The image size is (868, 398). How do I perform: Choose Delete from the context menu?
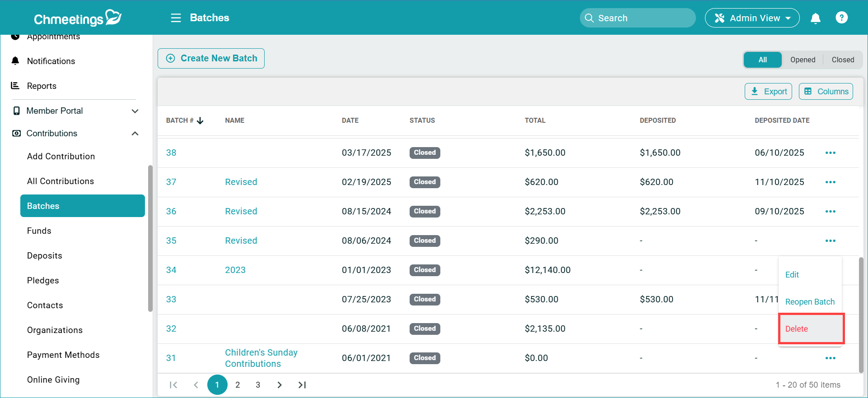pos(797,329)
